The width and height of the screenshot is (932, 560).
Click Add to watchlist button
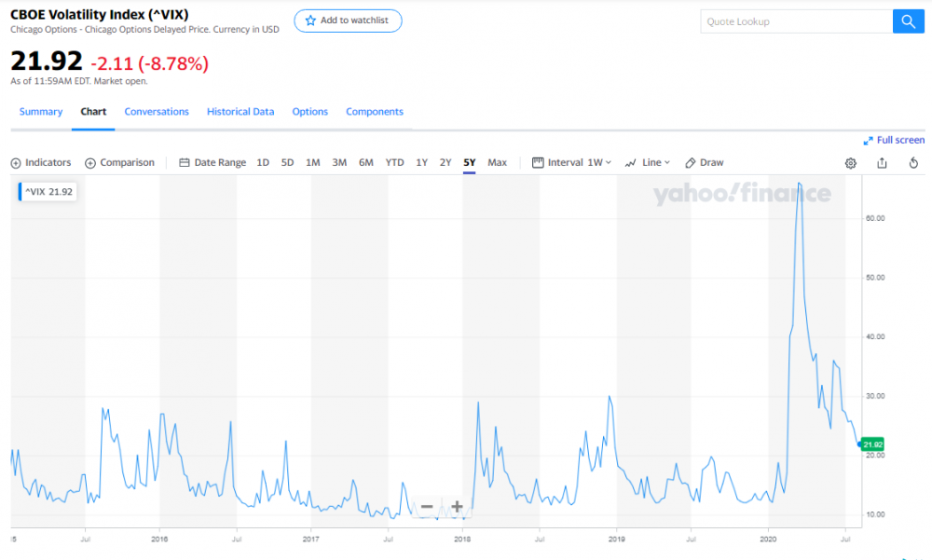[x=348, y=20]
